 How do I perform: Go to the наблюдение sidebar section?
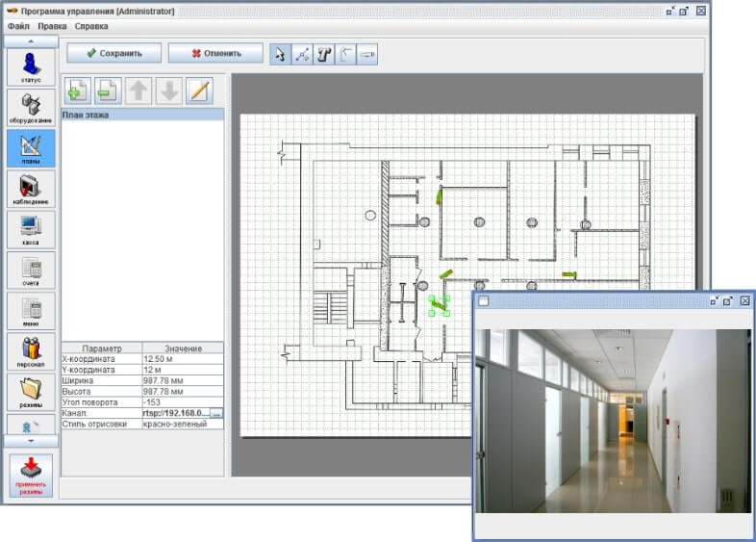(x=31, y=189)
